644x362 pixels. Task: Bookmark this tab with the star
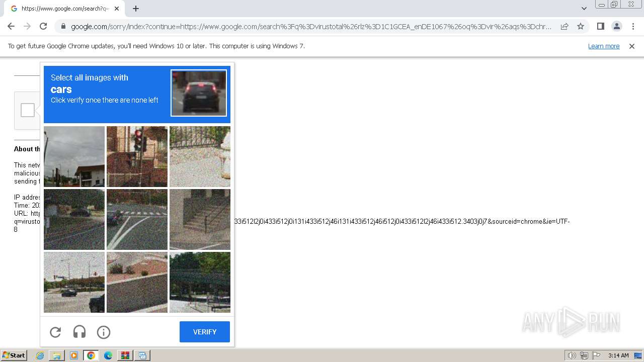[x=581, y=26]
